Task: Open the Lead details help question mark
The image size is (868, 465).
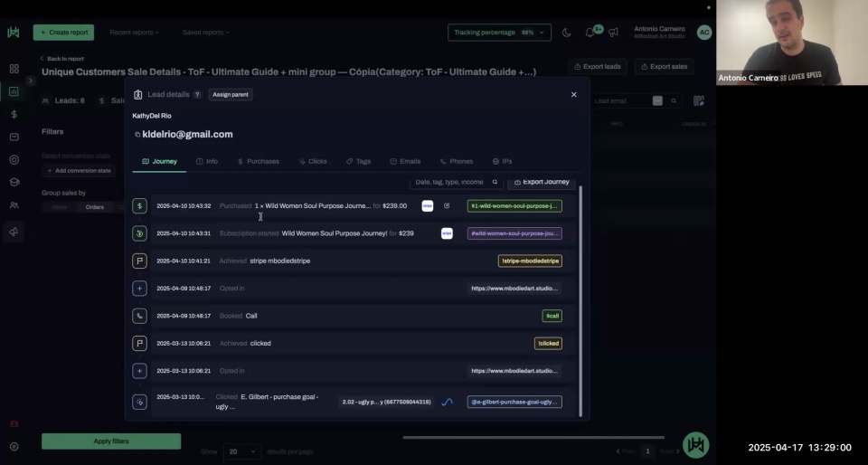Action: click(197, 95)
